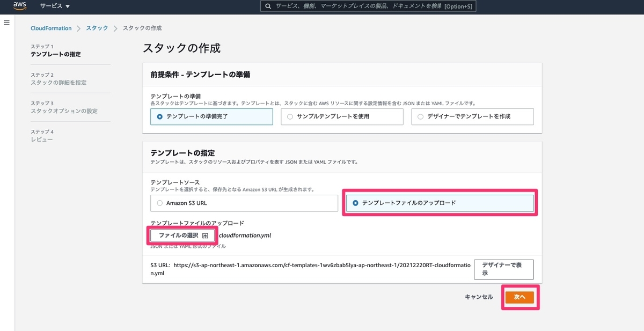The image size is (644, 331).
Task: Click the S3 URL text
Action: pos(311,269)
